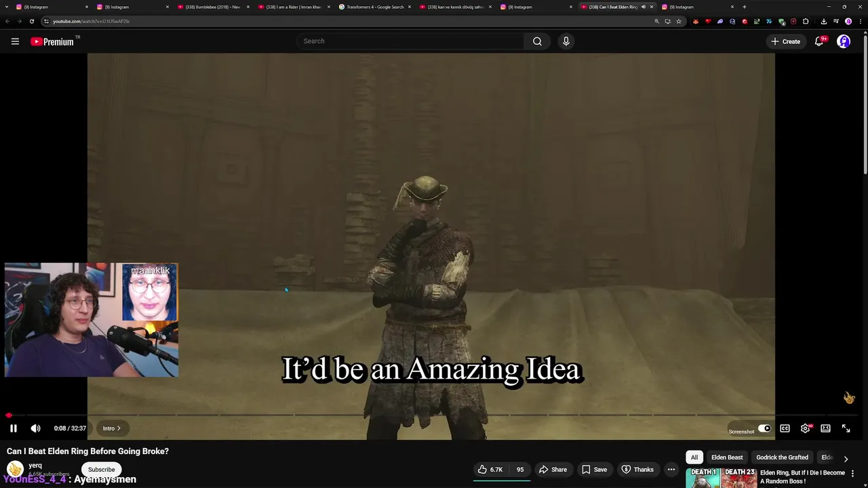Viewport: 868px width, 488px height.
Task: Click the search magnifier button
Action: [x=537, y=41]
